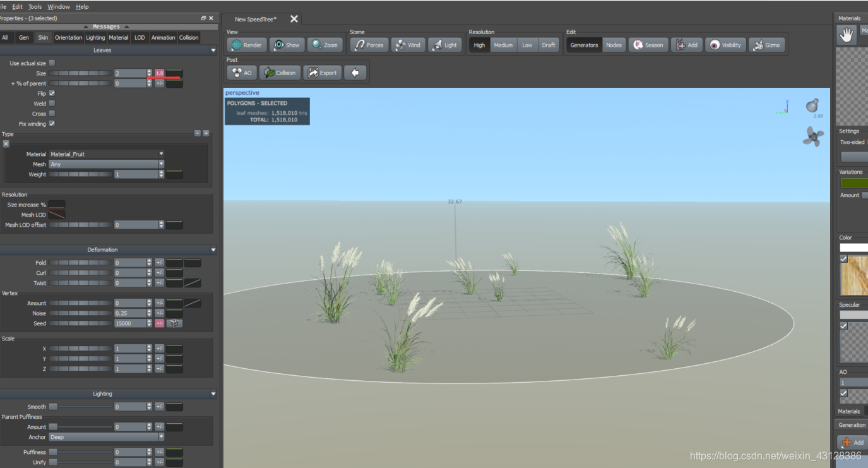Toggle the AO map checkbox
868x468 pixels.
tap(843, 393)
